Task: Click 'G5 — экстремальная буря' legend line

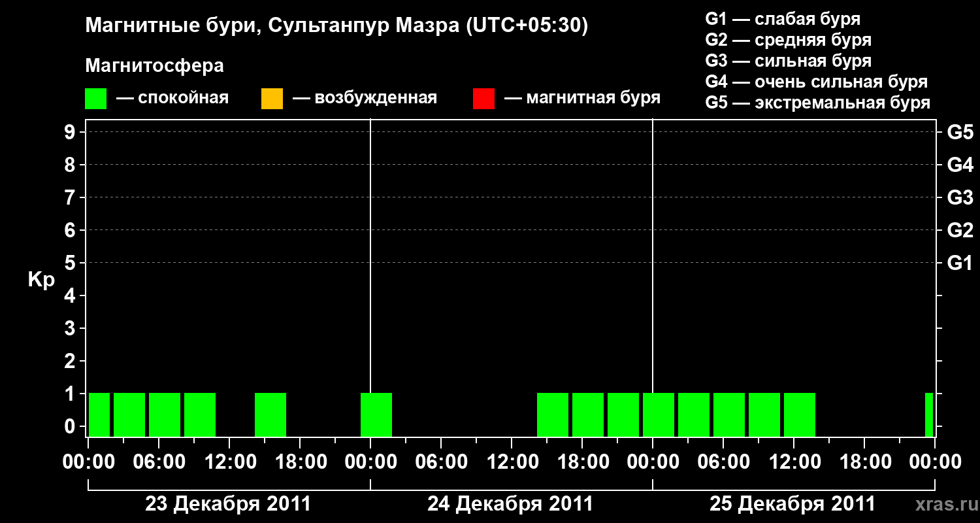Action: point(817,103)
